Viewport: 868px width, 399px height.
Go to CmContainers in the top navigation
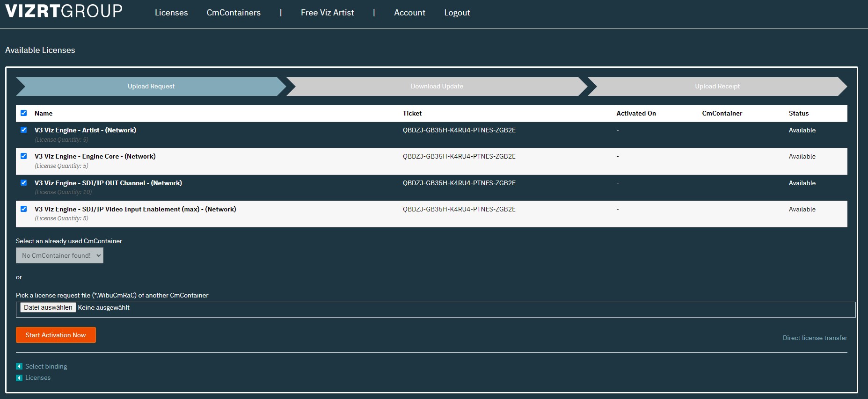233,13
